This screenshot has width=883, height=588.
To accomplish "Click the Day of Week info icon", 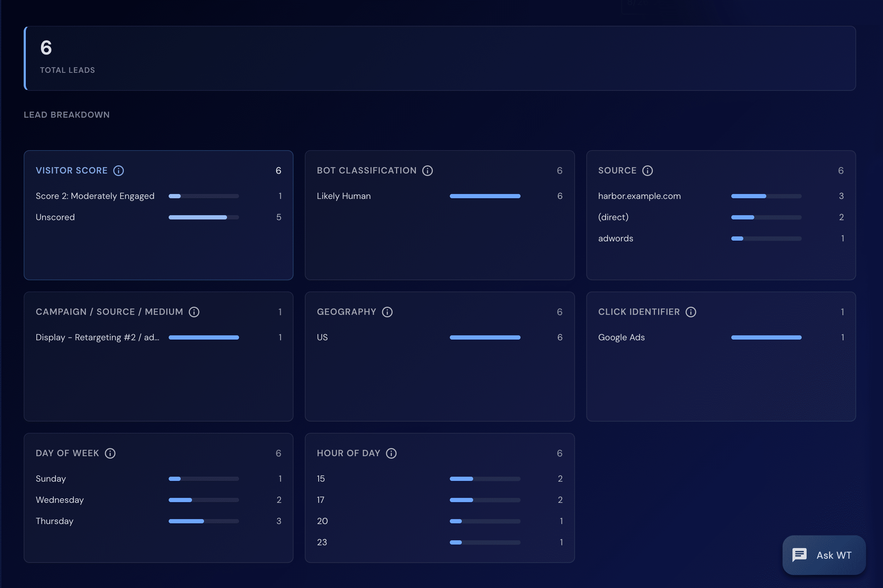I will click(x=110, y=453).
